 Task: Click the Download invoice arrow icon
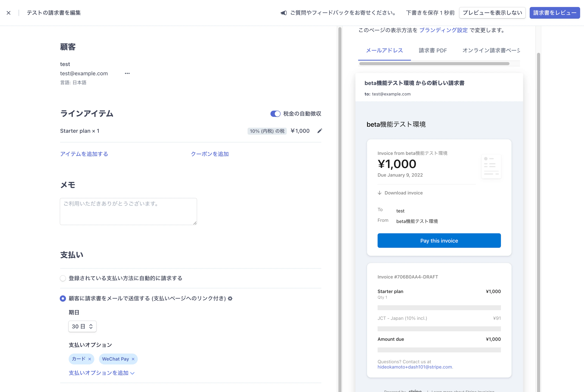380,193
